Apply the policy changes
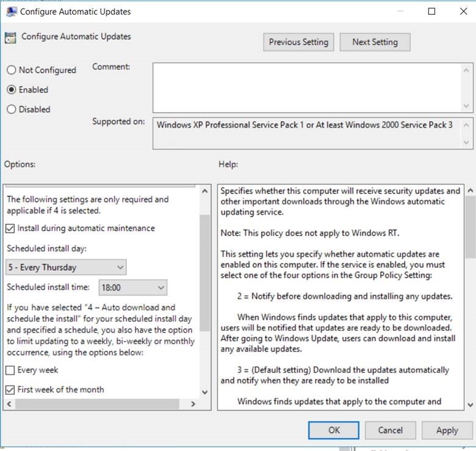This screenshot has height=451, width=476. [x=447, y=430]
